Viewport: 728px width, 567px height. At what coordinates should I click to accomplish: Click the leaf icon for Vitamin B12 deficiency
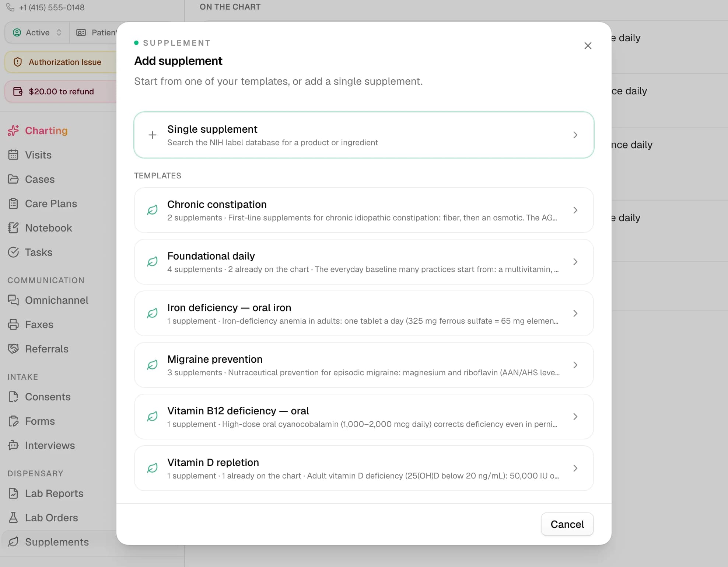pos(152,417)
